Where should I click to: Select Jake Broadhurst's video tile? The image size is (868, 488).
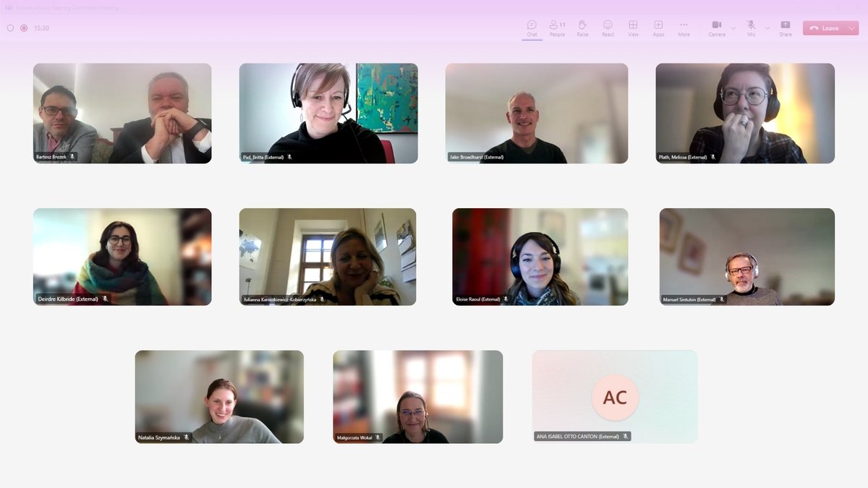tap(537, 114)
